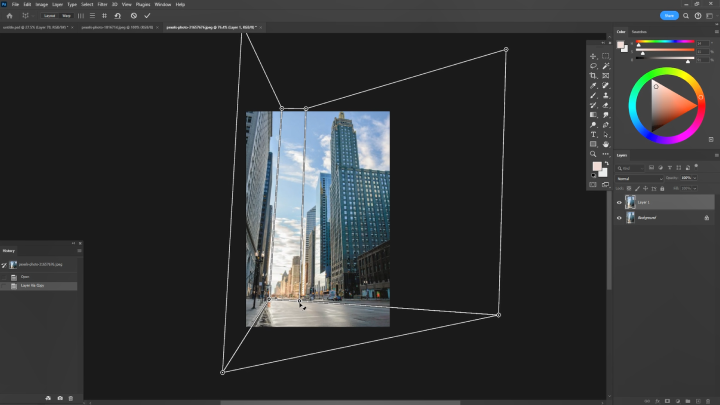Toggle pixel layer filter in Layers panel
Image resolution: width=720 pixels, height=405 pixels.
[x=651, y=168]
